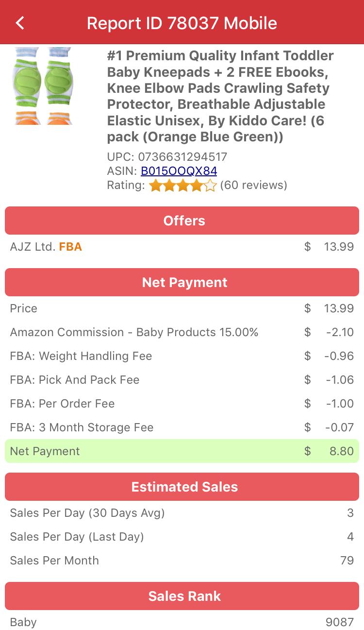Tap the green Net Payment total row

point(182,451)
